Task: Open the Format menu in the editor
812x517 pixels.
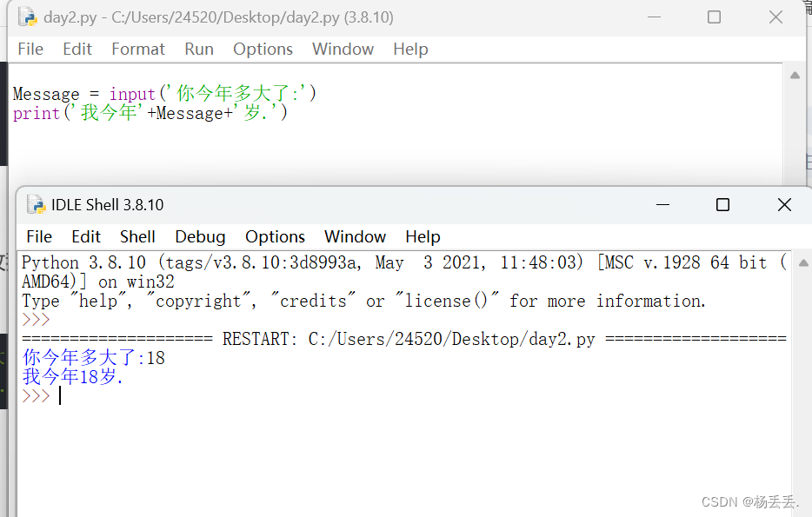Action: coord(138,50)
